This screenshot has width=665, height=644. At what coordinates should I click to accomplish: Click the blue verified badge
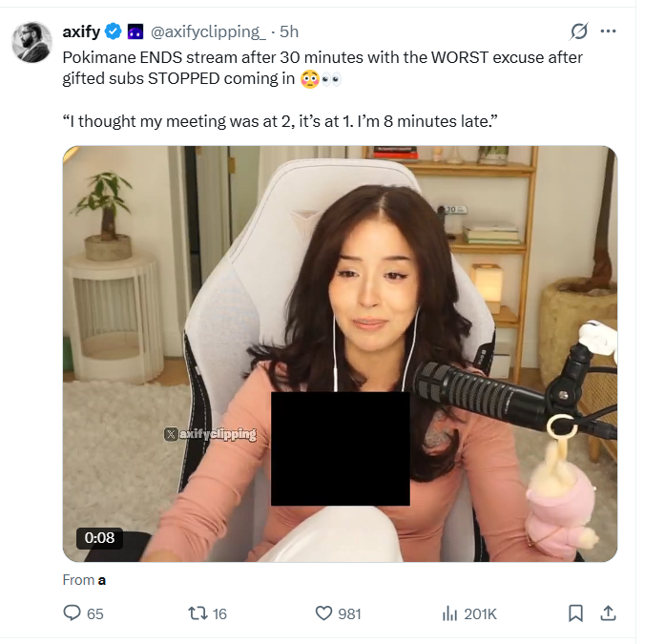click(x=114, y=31)
